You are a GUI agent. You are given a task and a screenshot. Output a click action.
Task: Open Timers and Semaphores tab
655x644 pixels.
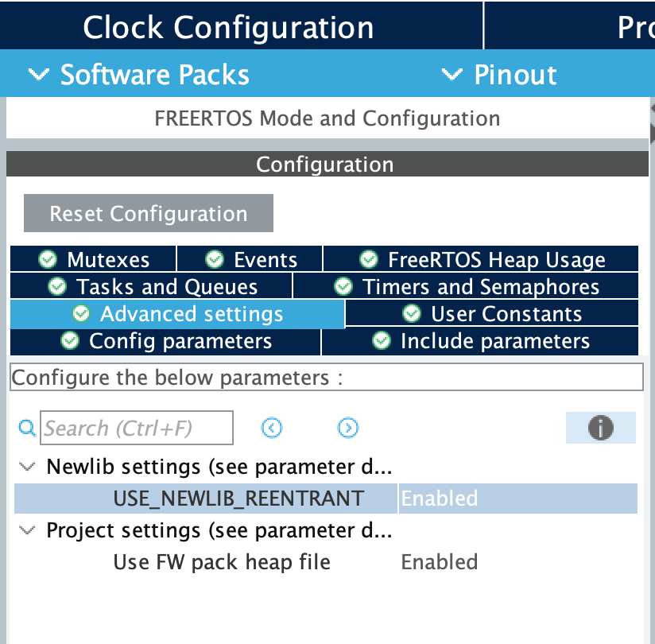(x=467, y=286)
